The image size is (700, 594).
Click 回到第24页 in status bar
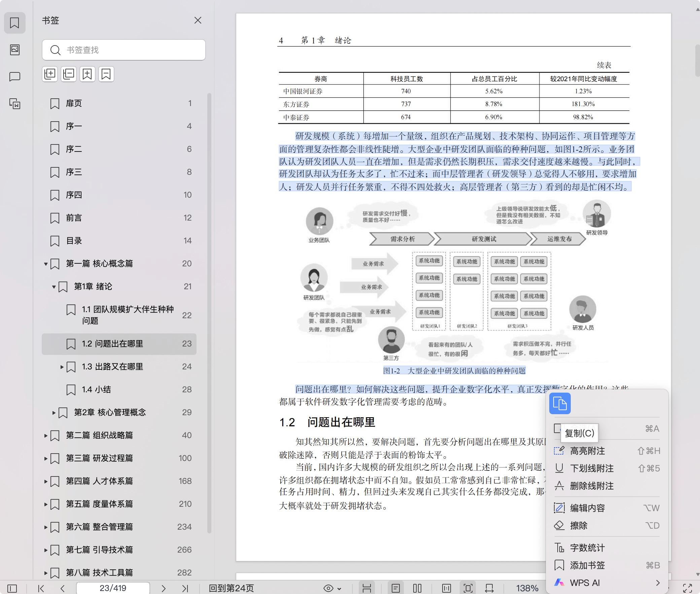click(231, 588)
